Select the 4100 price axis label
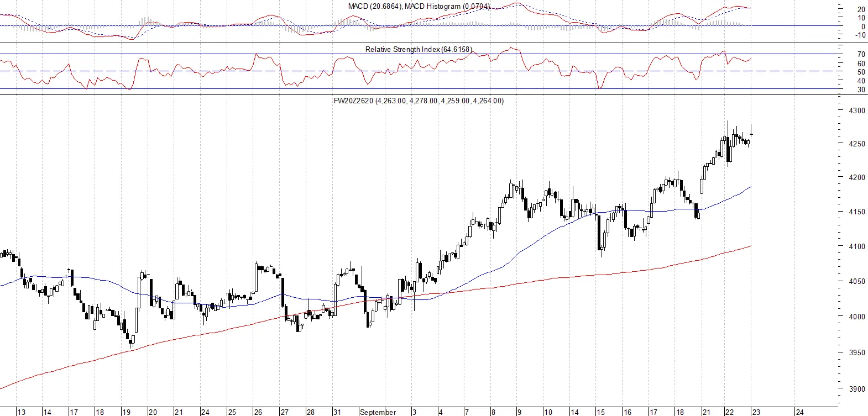868x416 pixels. pos(857,246)
